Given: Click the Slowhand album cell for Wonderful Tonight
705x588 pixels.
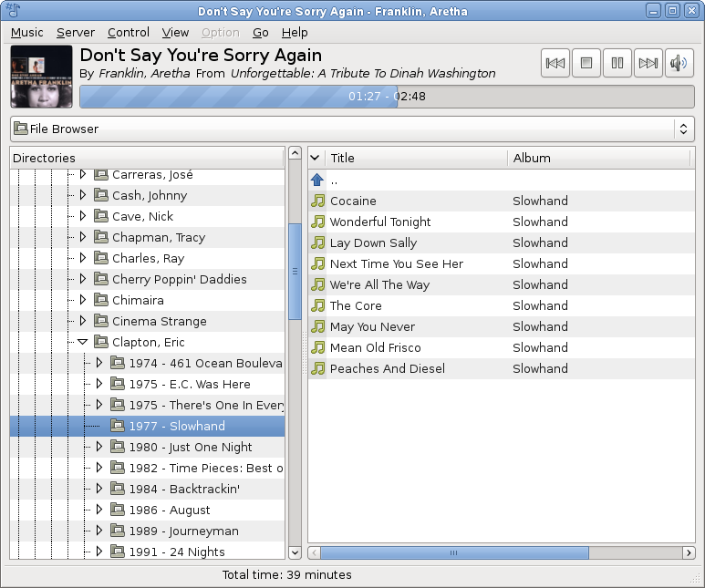Looking at the screenshot, I should 540,222.
